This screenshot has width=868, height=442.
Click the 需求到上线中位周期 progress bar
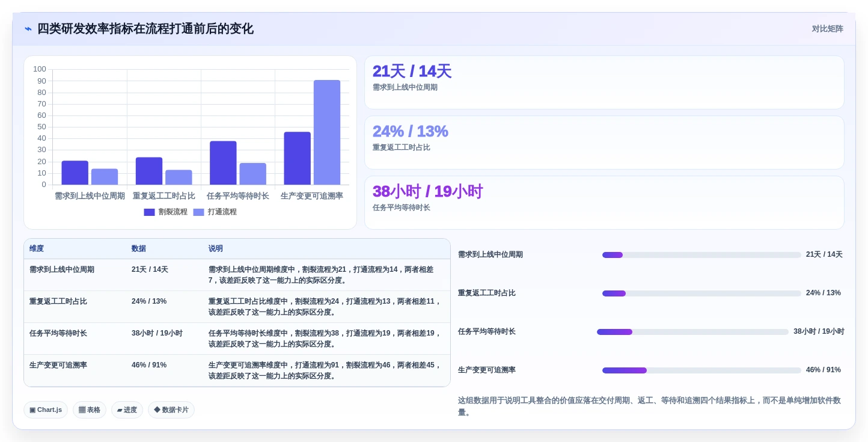(701, 255)
